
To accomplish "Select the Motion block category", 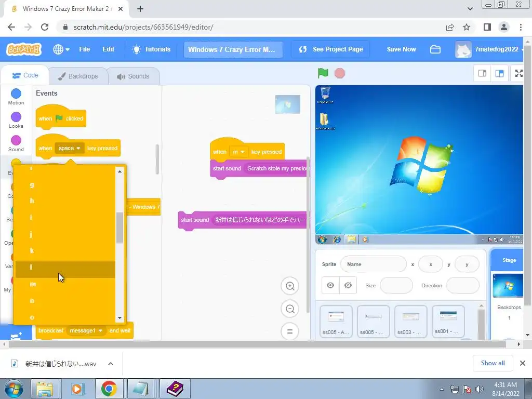I will pos(16,97).
